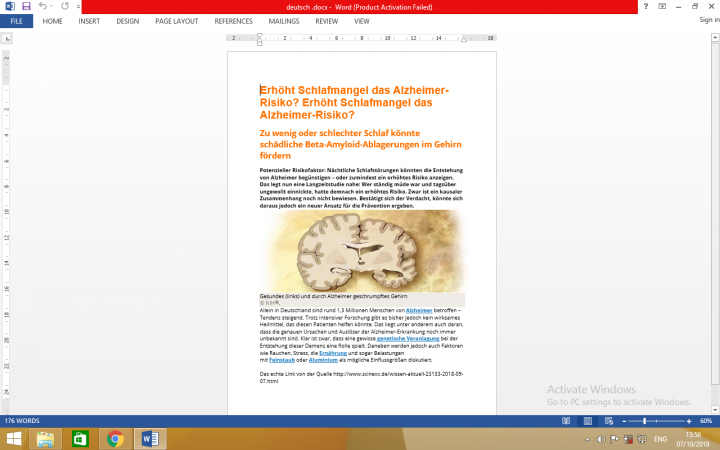Screen dimensions: 720x450
Task: Open the FILE tab
Action: click(17, 21)
